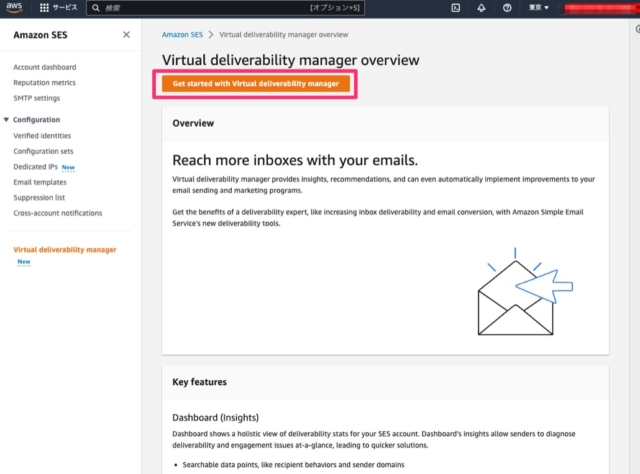Viewport: 640px width, 474px height.
Task: Open Verified identities
Action: click(x=42, y=136)
